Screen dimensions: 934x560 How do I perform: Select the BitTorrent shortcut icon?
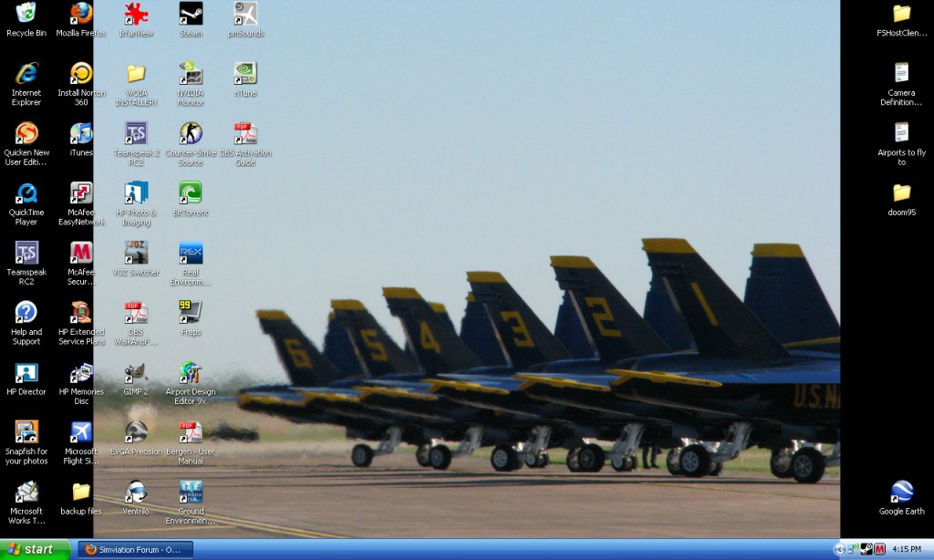tap(191, 193)
